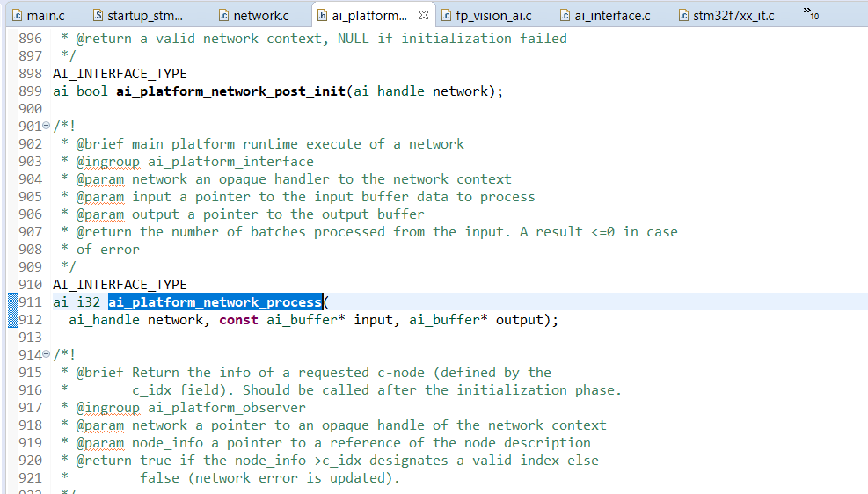Click ai_platform_network_post_init function name
Image resolution: width=868 pixels, height=494 pixels.
tap(230, 91)
